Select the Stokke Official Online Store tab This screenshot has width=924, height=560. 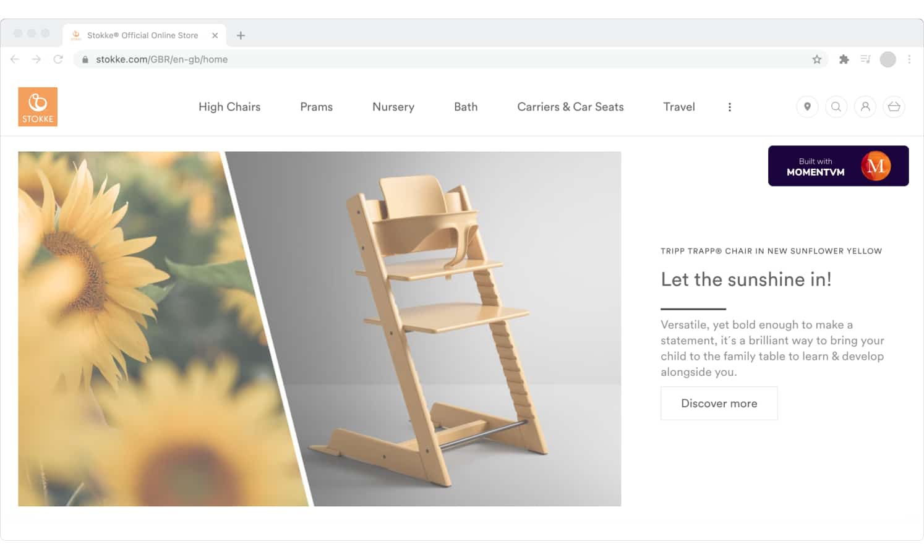click(x=143, y=35)
